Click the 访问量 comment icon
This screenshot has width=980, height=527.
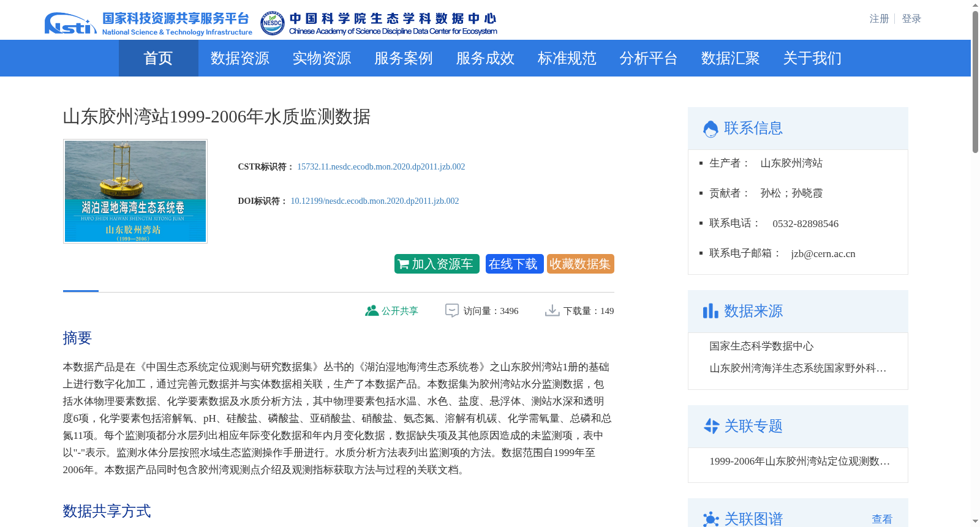451,311
